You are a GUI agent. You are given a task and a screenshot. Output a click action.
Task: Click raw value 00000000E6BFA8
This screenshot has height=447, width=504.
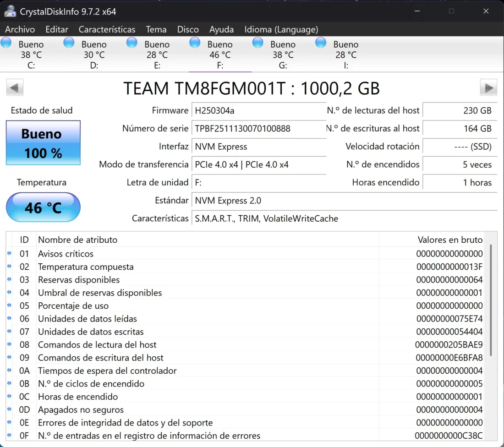coord(449,358)
